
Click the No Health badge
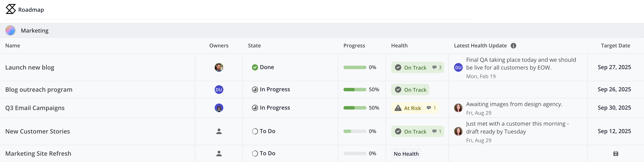click(406, 154)
